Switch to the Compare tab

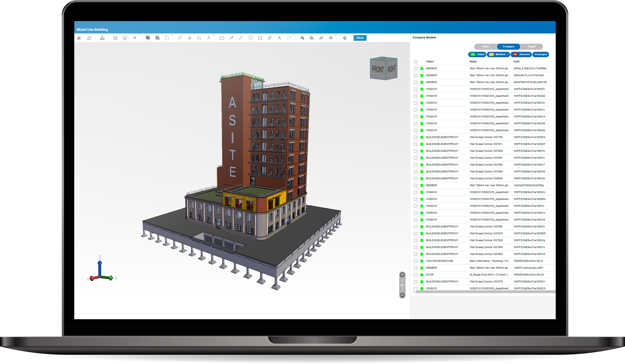click(508, 47)
